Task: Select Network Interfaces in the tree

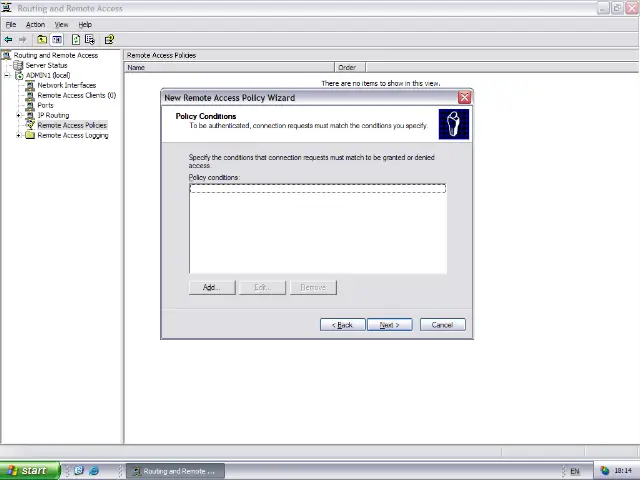Action: pos(67,85)
